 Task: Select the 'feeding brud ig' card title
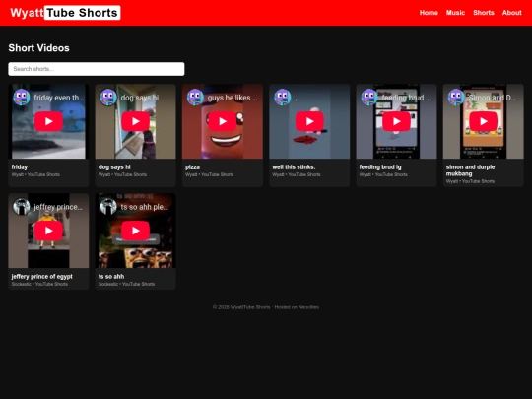(x=380, y=166)
